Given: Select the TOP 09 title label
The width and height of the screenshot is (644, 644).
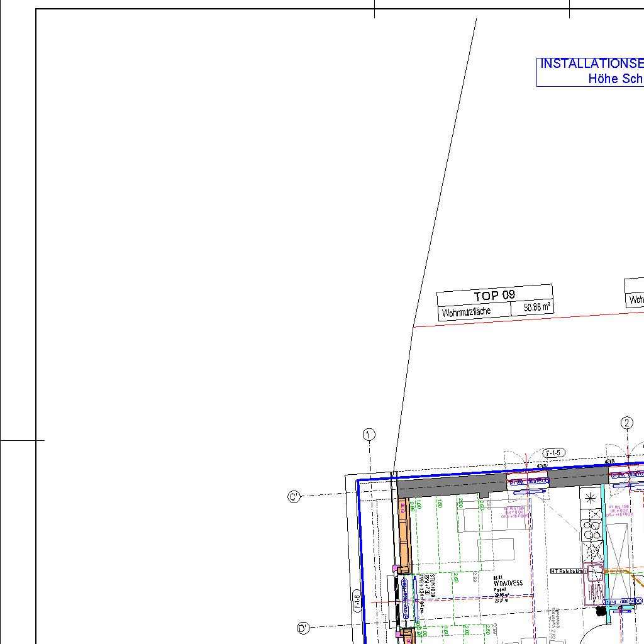Looking at the screenshot, I should (494, 295).
